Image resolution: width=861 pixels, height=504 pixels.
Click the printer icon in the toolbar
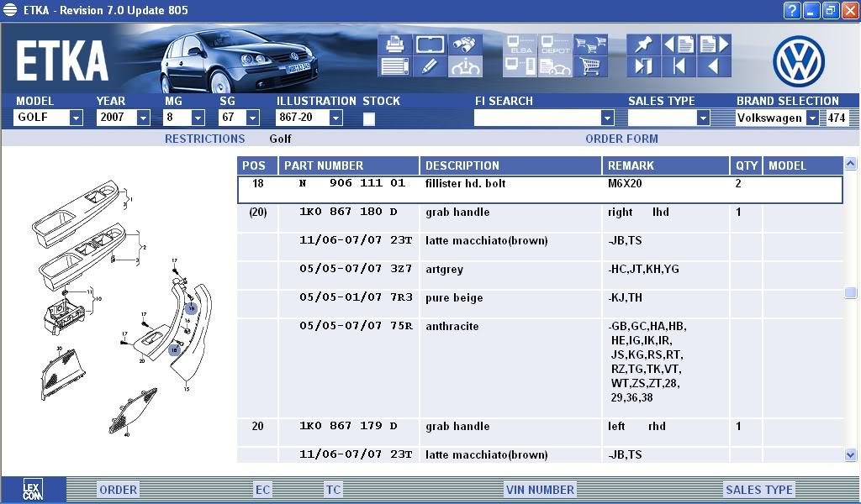click(395, 45)
